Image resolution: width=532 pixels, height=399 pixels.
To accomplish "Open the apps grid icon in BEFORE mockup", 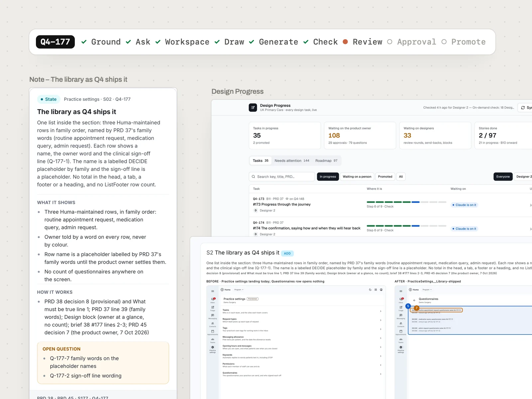I will pyautogui.click(x=376, y=290).
